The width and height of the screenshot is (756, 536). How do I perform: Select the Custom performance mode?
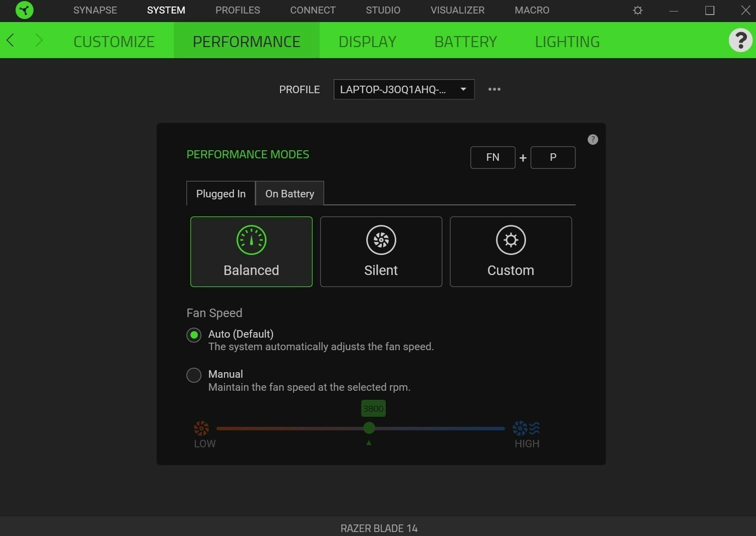click(x=511, y=251)
